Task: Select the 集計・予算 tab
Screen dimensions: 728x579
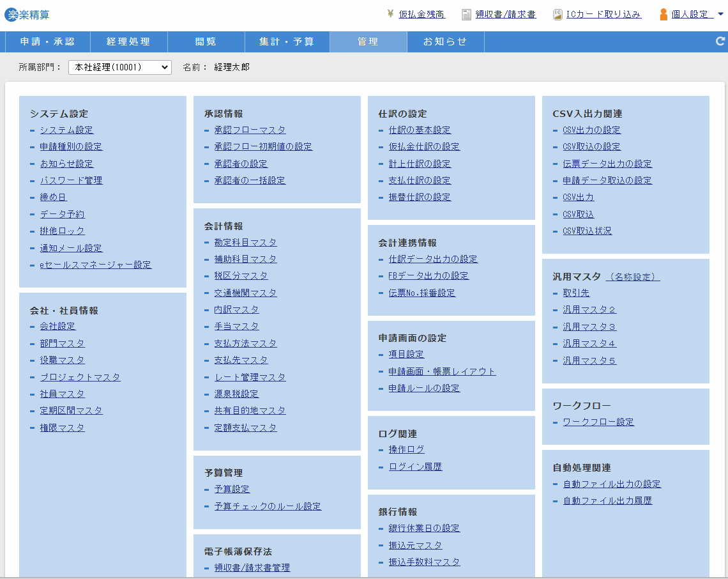Action: tap(287, 42)
